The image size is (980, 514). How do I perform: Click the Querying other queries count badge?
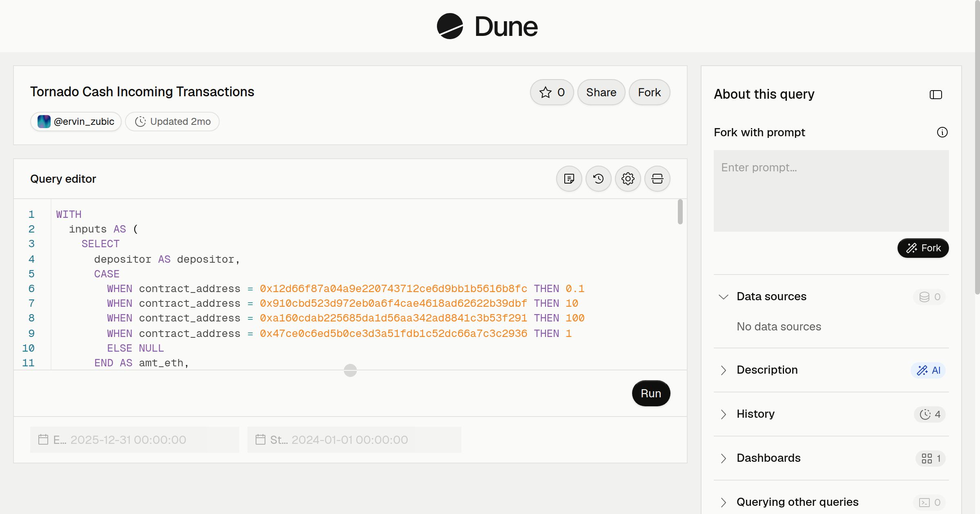tap(930, 503)
